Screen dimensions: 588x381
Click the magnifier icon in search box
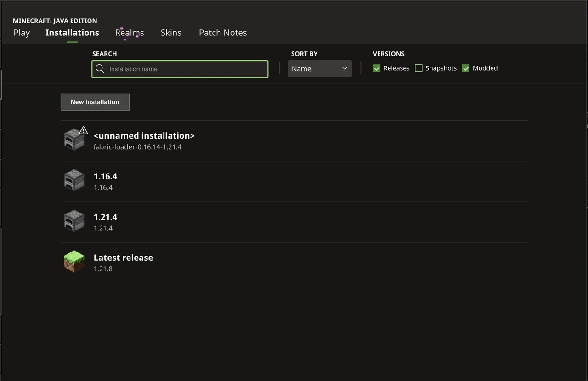(x=100, y=69)
